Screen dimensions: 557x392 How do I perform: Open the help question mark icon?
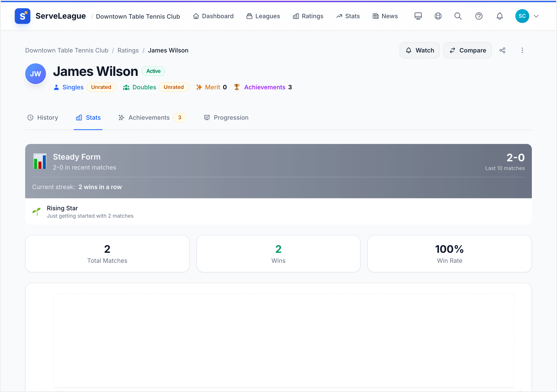479,16
